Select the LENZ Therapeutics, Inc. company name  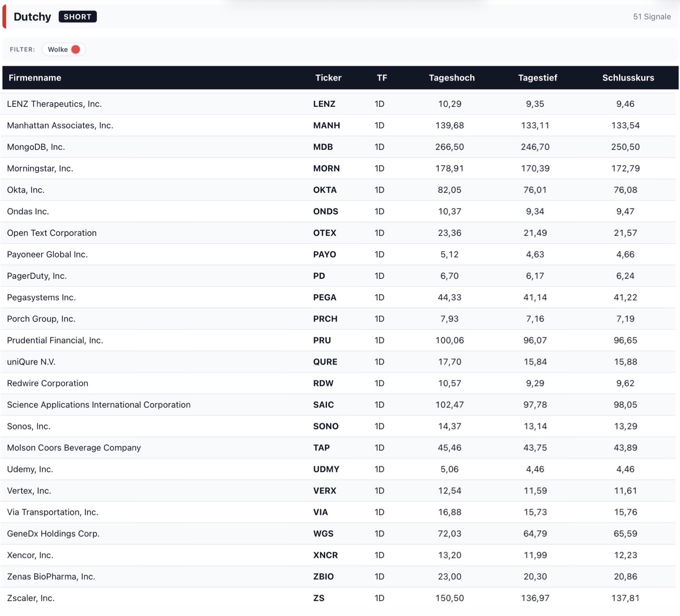(x=54, y=104)
